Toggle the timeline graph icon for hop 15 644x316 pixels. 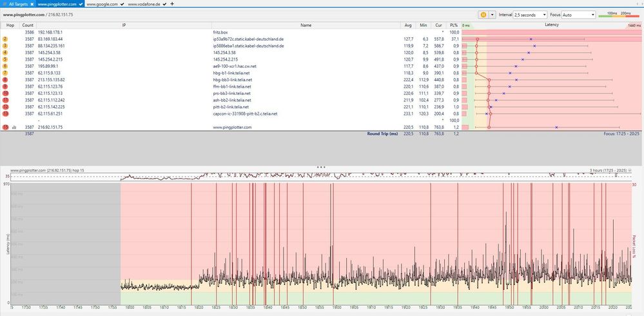point(14,128)
